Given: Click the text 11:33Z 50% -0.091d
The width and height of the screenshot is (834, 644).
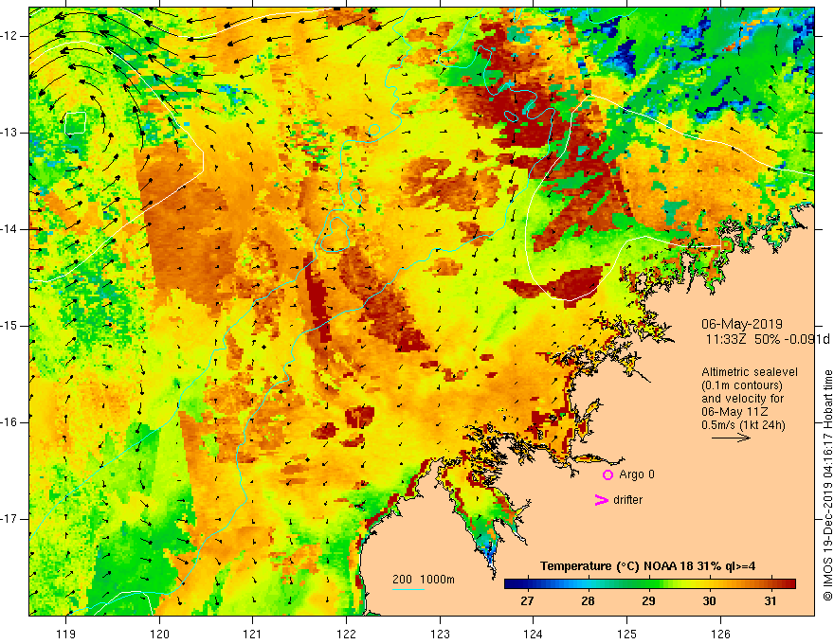Looking at the screenshot, I should (768, 339).
